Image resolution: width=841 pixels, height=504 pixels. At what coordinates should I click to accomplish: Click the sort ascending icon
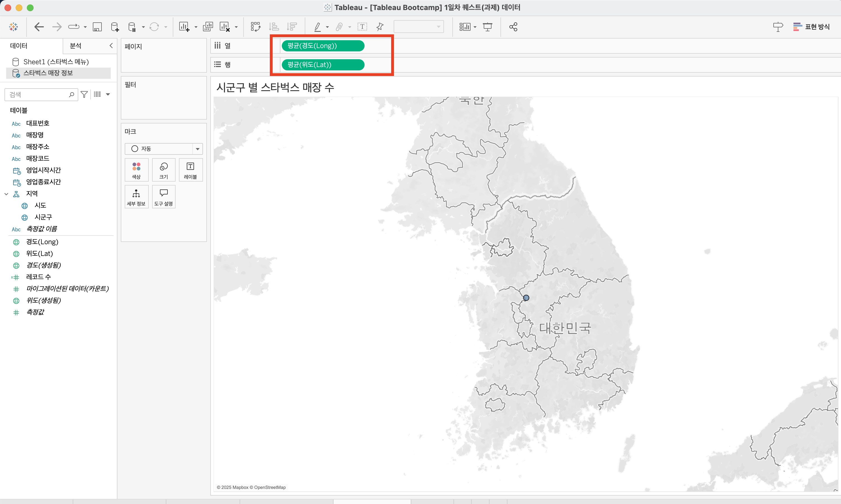tap(274, 27)
